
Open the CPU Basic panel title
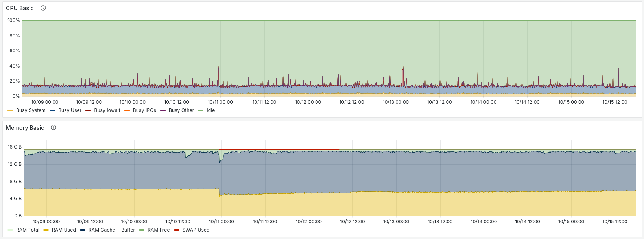pyautogui.click(x=20, y=8)
